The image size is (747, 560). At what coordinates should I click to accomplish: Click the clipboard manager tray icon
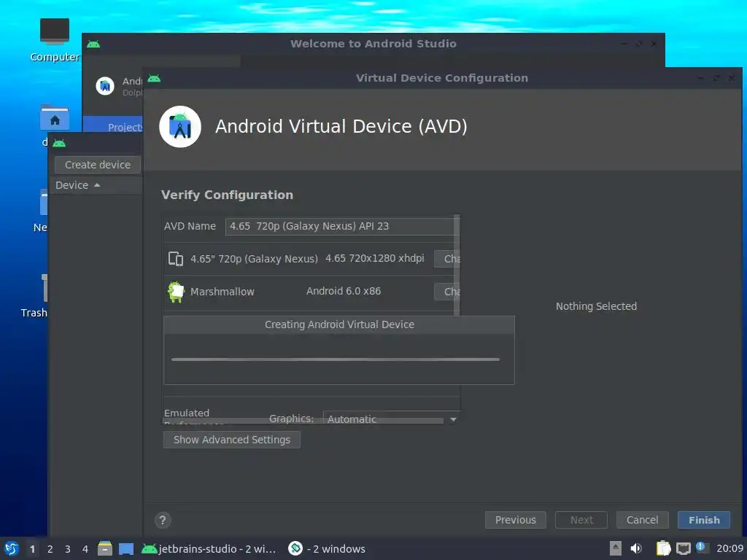(x=663, y=548)
